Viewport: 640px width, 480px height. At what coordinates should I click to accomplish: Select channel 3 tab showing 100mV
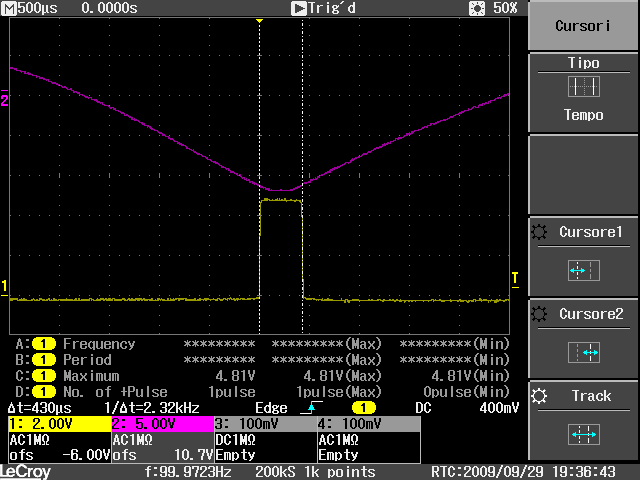click(x=263, y=424)
